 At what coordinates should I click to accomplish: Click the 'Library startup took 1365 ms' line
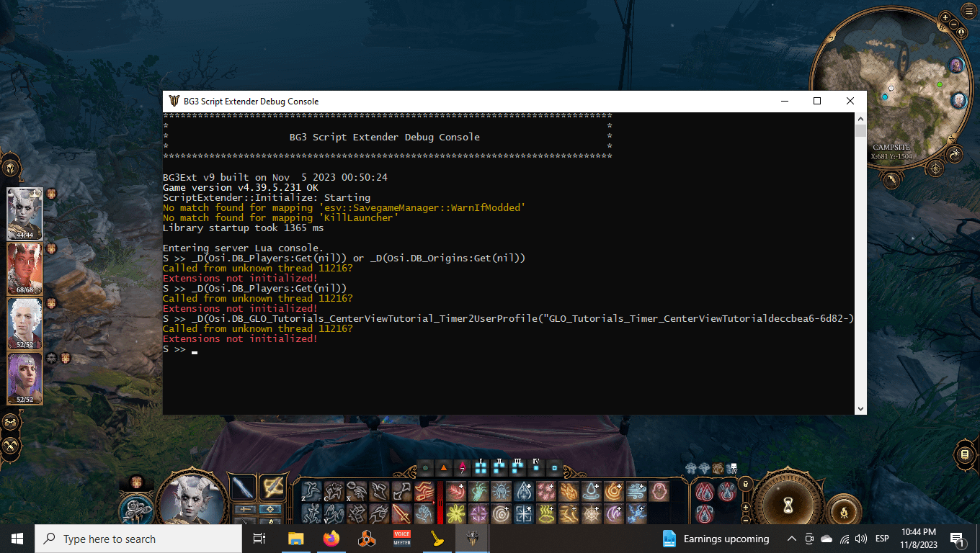[243, 228]
